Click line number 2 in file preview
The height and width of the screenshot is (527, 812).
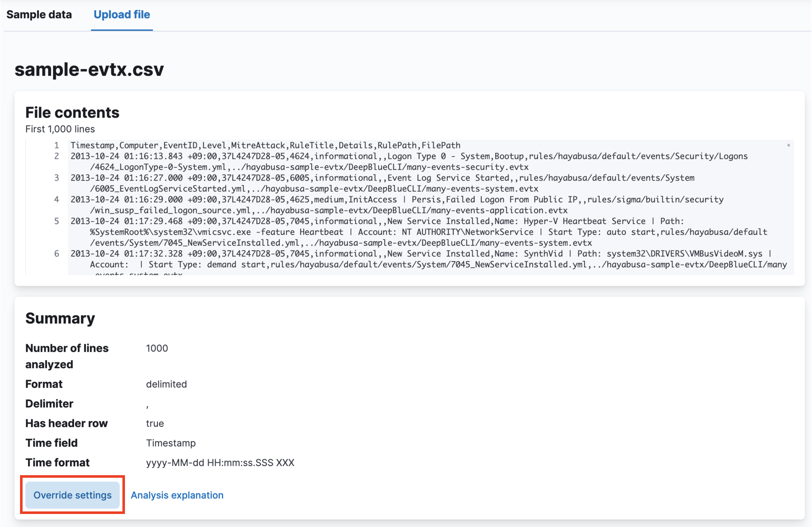[x=57, y=156]
